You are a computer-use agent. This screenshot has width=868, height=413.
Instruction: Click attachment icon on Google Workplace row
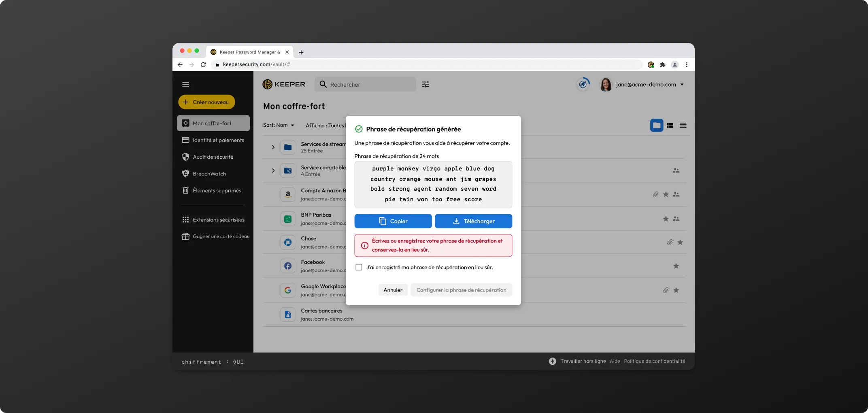[666, 290]
